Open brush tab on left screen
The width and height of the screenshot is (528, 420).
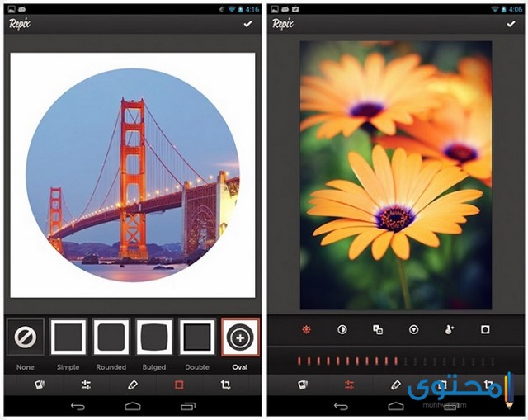coord(133,385)
